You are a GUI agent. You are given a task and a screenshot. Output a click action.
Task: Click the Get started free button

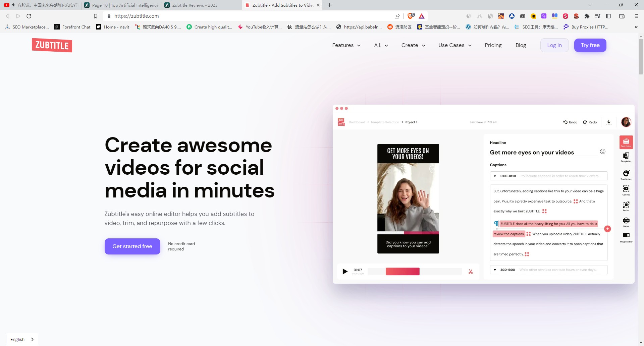pos(132,246)
